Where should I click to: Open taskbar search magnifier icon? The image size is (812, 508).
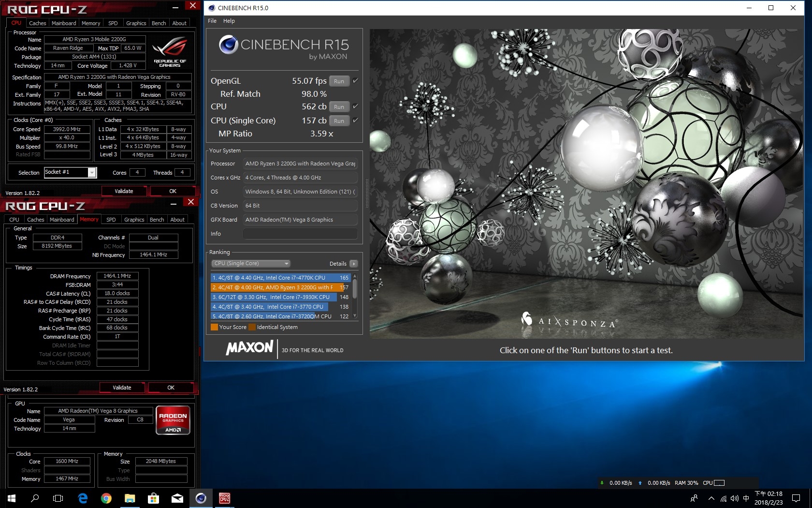pos(35,498)
